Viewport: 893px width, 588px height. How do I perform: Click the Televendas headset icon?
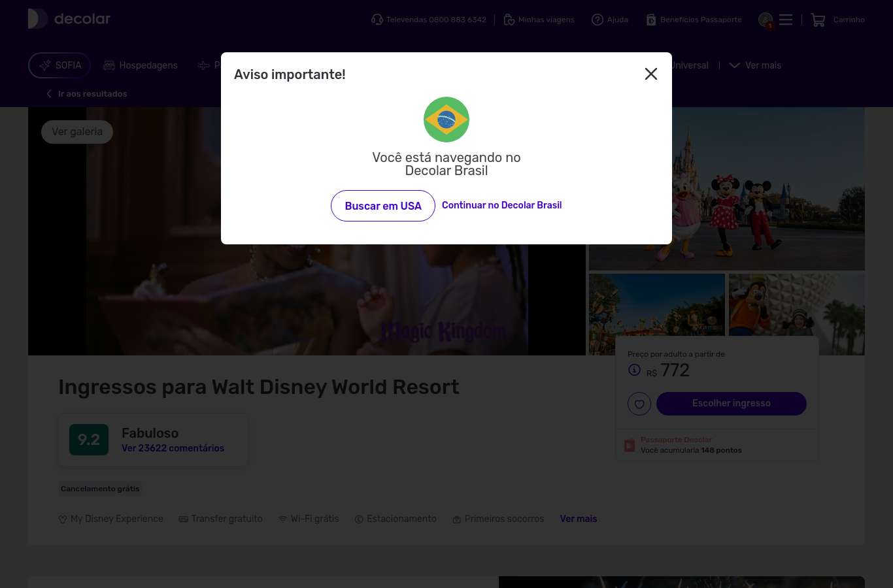[377, 20]
